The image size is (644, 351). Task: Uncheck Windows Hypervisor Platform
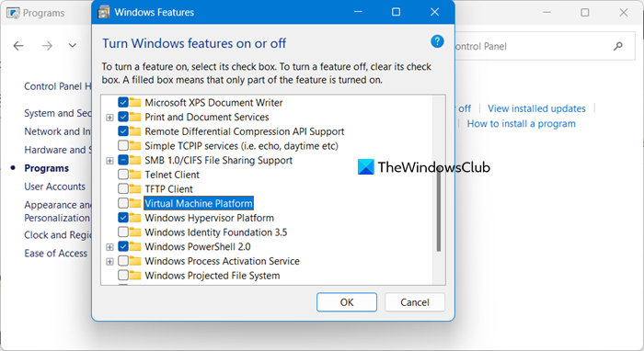coord(122,218)
